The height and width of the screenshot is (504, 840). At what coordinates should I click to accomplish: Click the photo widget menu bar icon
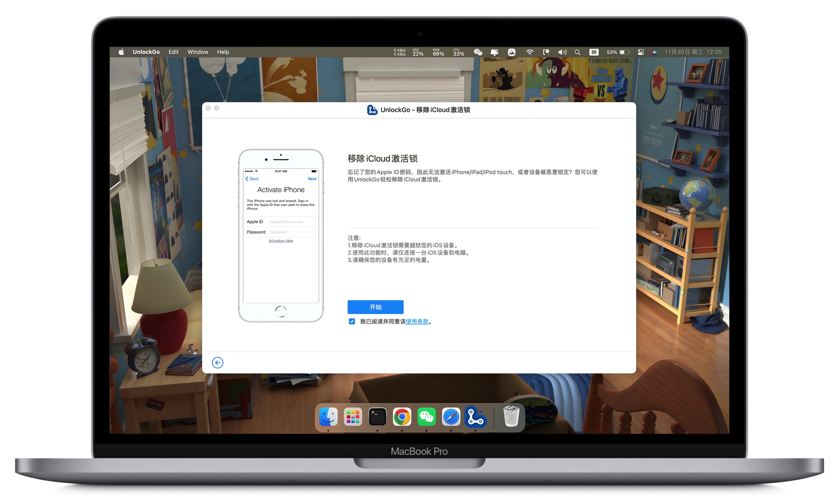[511, 52]
